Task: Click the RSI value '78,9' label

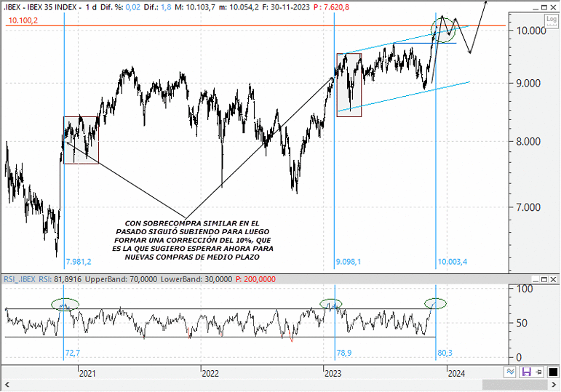Action: click(344, 353)
